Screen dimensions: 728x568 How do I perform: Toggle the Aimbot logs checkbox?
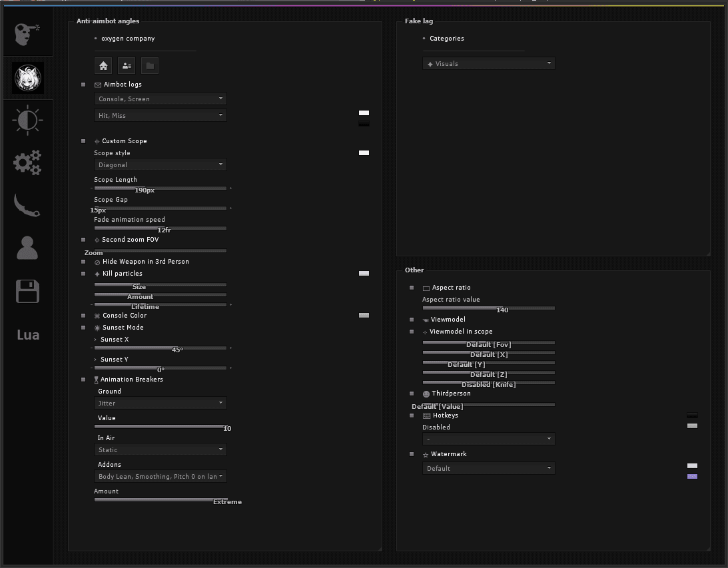click(x=83, y=85)
